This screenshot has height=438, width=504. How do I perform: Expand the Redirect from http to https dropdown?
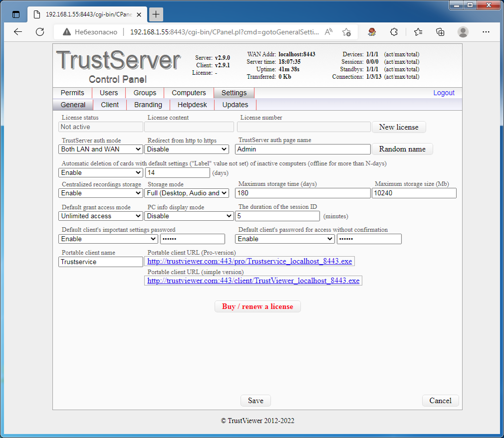[186, 149]
